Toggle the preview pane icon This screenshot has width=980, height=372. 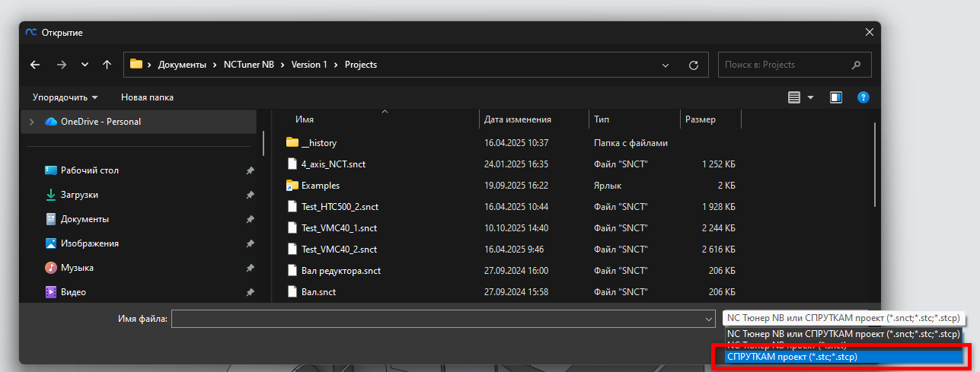[x=836, y=97]
